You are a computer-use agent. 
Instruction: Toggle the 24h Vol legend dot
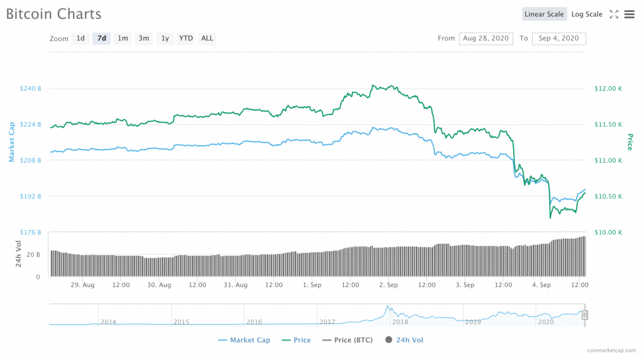pyautogui.click(x=388, y=340)
